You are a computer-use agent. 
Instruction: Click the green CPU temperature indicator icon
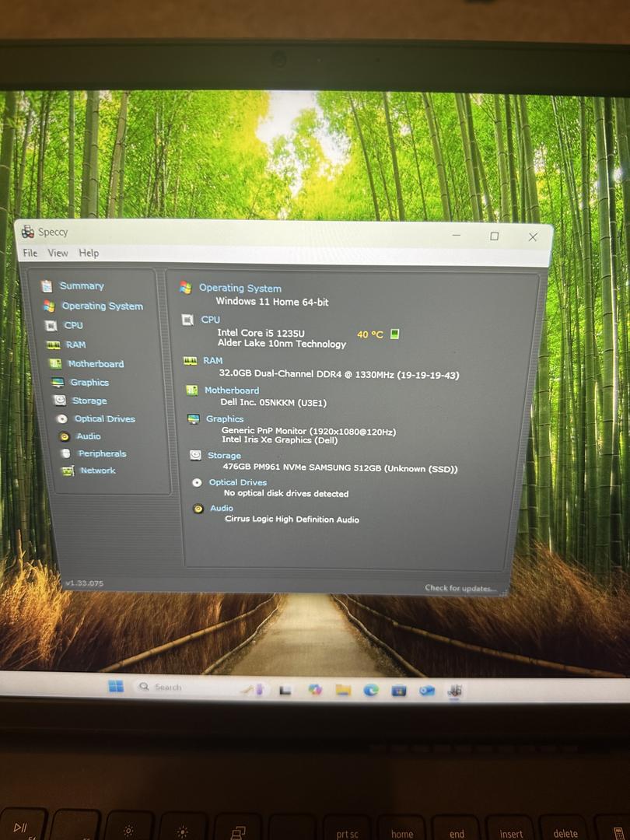394,334
